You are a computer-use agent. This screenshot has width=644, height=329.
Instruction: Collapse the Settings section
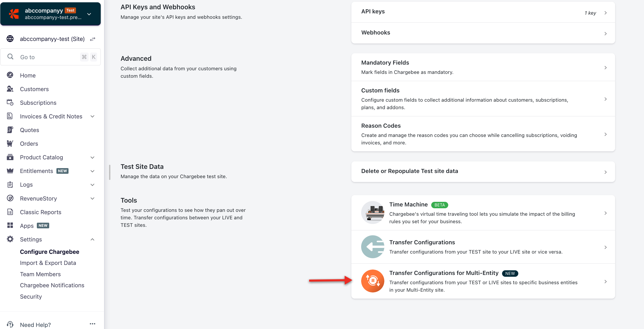point(92,239)
